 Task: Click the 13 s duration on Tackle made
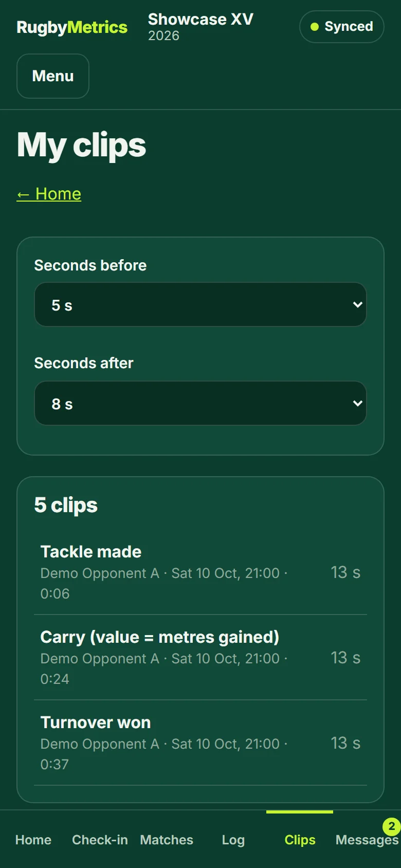point(345,572)
